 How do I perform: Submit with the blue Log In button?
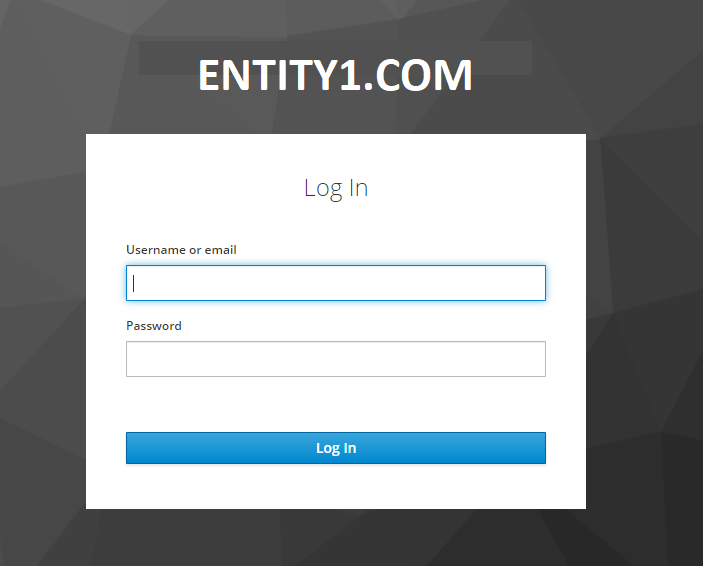point(336,448)
